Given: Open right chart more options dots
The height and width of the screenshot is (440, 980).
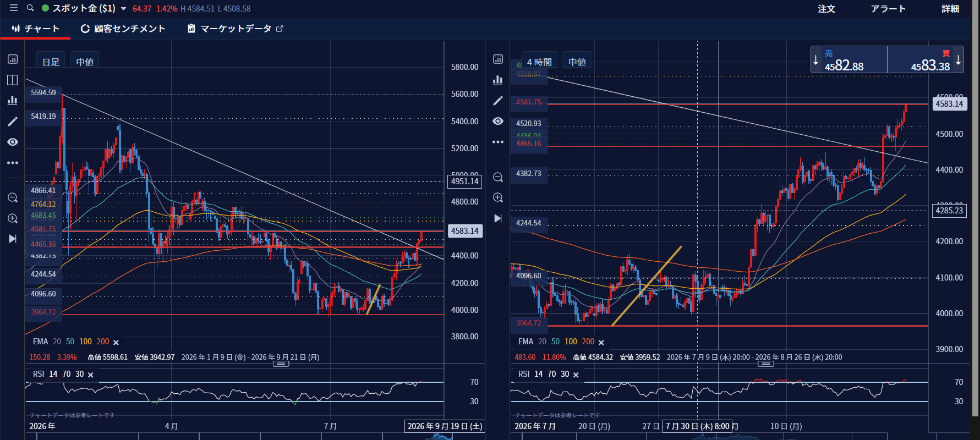Looking at the screenshot, I should point(498,142).
